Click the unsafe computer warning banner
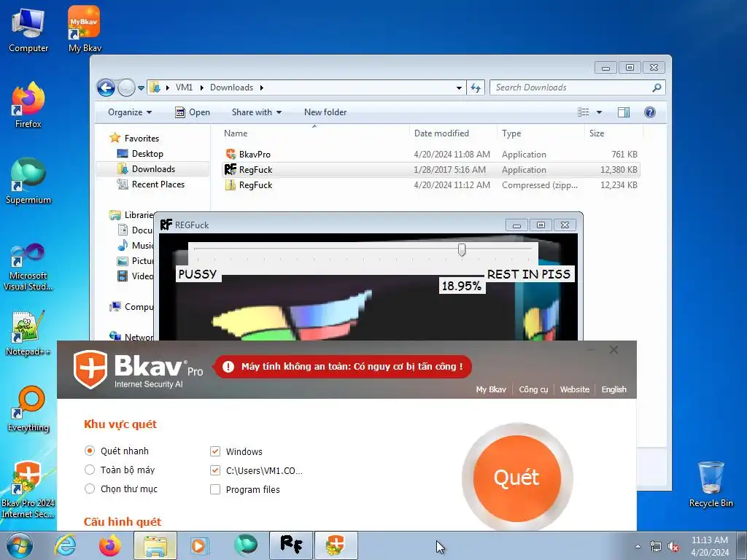 coord(343,367)
